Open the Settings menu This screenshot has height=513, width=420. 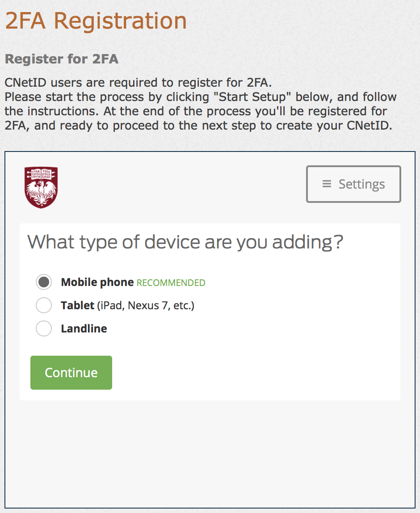pyautogui.click(x=353, y=184)
